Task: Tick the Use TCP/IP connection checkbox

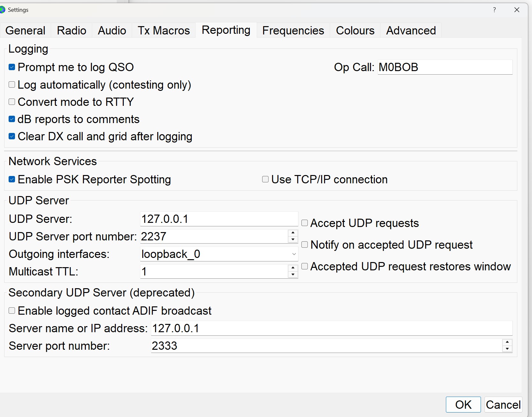Action: pyautogui.click(x=265, y=179)
